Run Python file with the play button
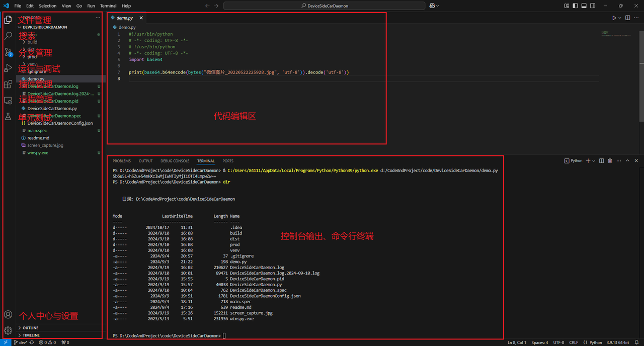The image size is (644, 346). click(614, 18)
